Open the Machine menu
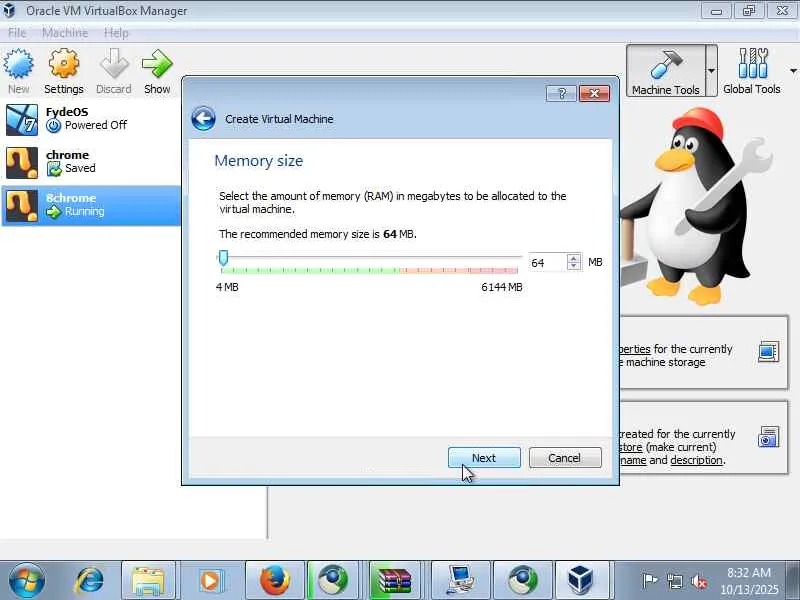Viewport: 800px width, 600px height. (65, 33)
